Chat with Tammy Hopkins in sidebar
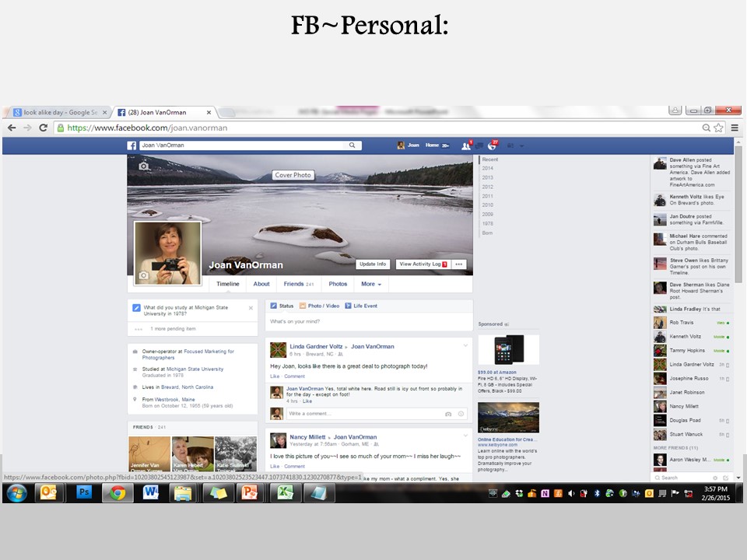 (x=691, y=351)
